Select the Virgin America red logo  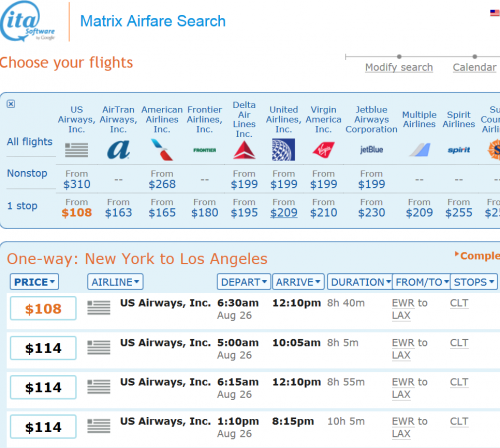tap(323, 150)
